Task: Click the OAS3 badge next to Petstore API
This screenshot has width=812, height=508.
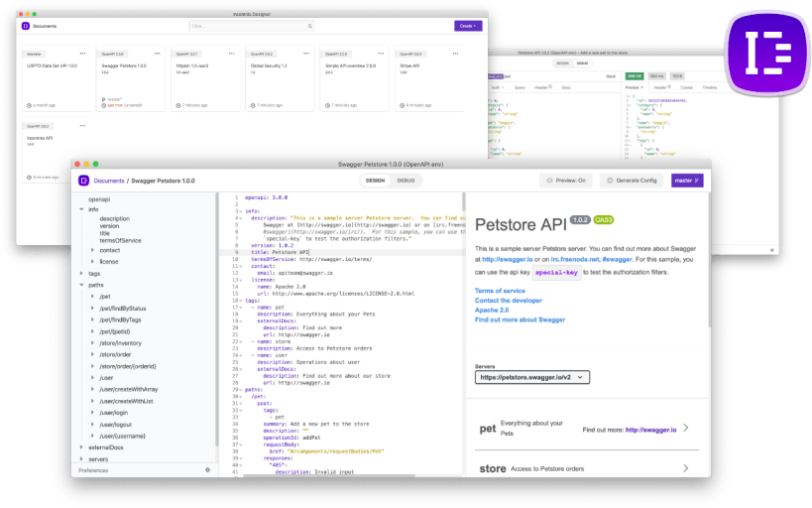Action: (604, 220)
